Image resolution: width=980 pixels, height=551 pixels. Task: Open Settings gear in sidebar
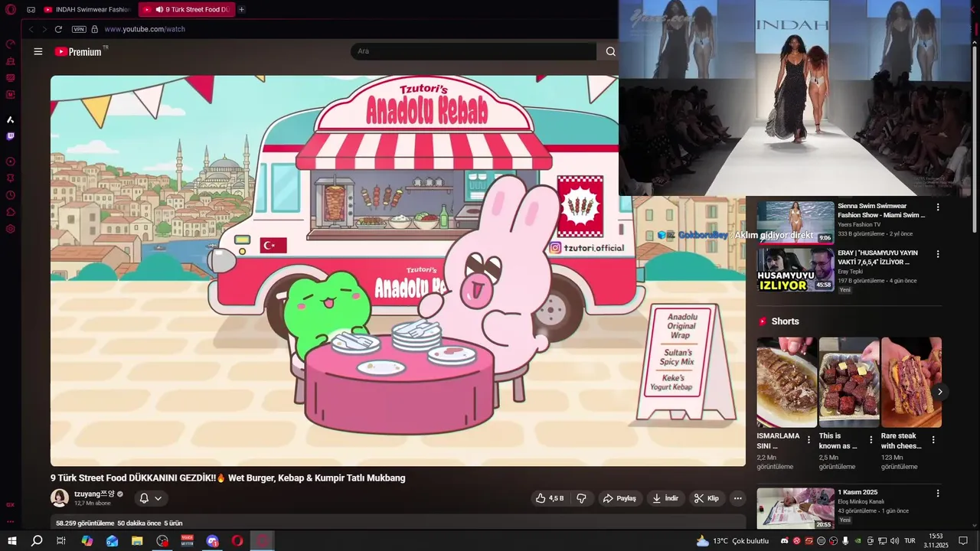click(11, 229)
